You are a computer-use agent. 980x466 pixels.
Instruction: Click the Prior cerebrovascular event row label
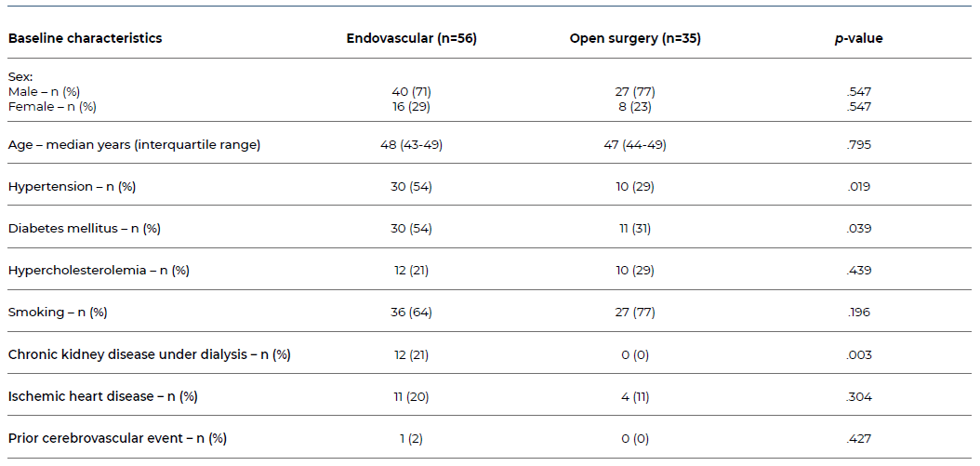pyautogui.click(x=117, y=438)
